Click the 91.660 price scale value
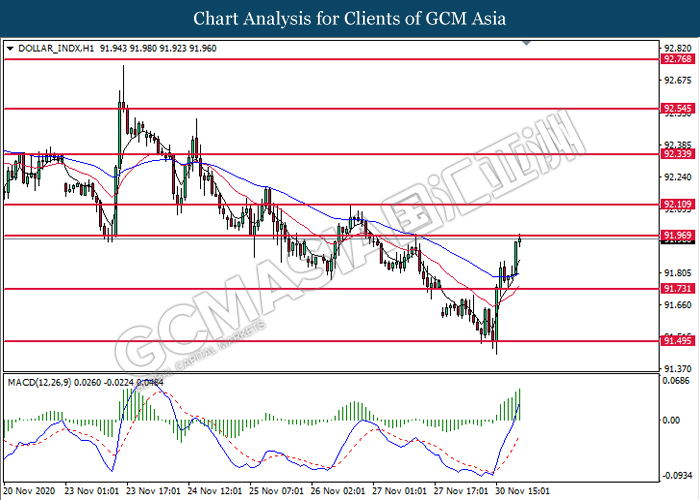 [678, 305]
